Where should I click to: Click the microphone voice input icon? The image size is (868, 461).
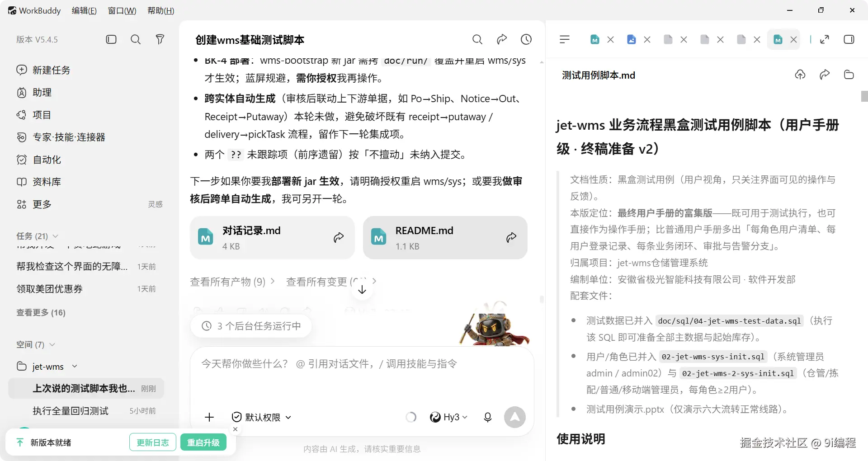click(488, 417)
